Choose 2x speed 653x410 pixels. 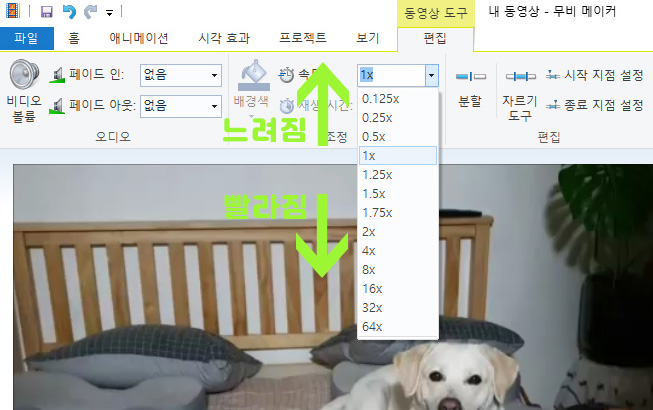click(x=398, y=232)
